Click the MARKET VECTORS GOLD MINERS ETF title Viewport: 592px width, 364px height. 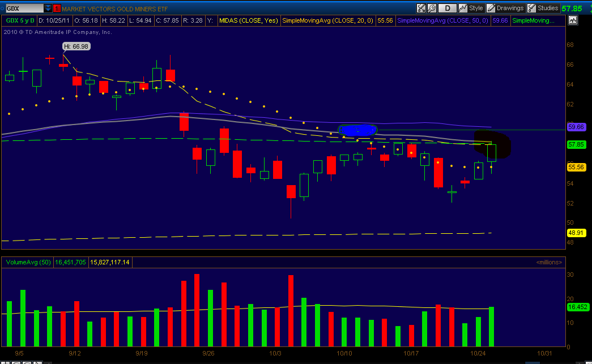point(115,8)
